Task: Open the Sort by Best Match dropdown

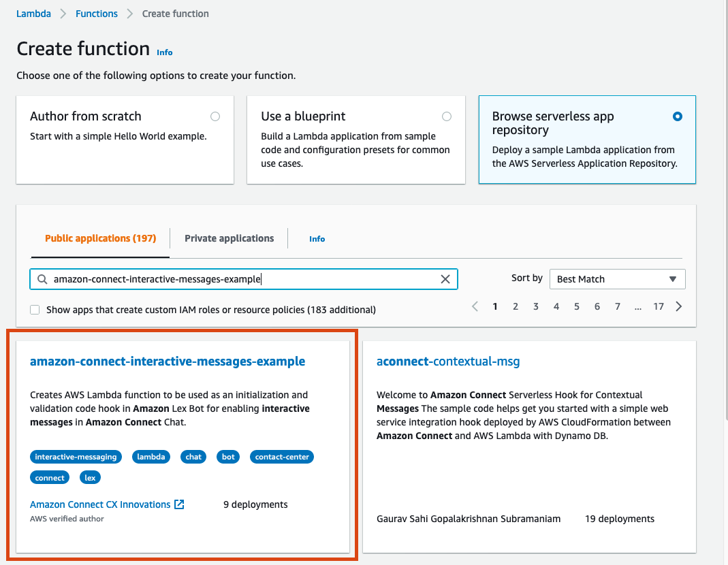Action: pos(617,279)
